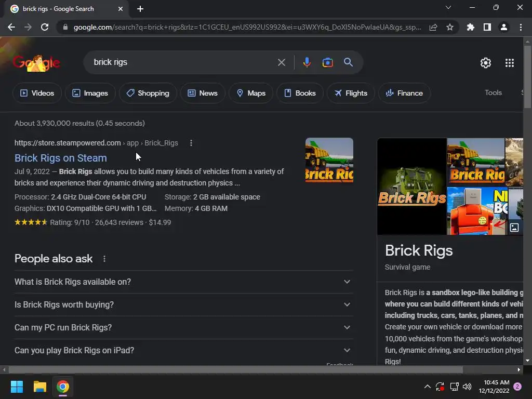This screenshot has width=532, height=399.
Task: Share this page from the address bar
Action: (x=433, y=27)
